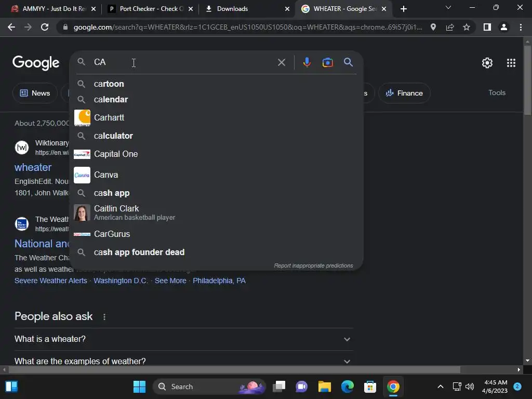
Task: Launch Microsoft Edge from the taskbar
Action: click(348, 387)
